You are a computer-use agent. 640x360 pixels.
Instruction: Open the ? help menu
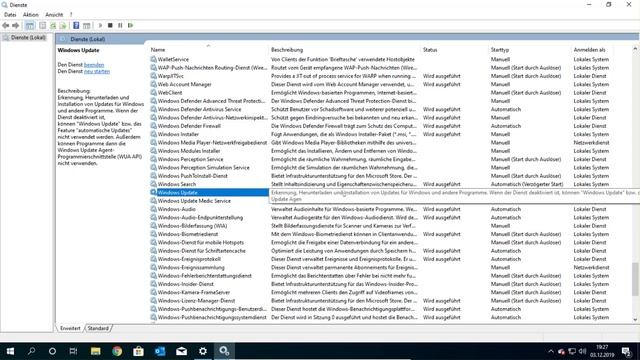pos(71,15)
